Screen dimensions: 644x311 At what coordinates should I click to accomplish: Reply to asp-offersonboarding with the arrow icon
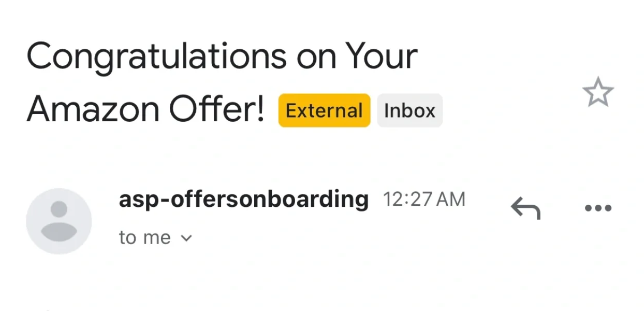coord(525,208)
